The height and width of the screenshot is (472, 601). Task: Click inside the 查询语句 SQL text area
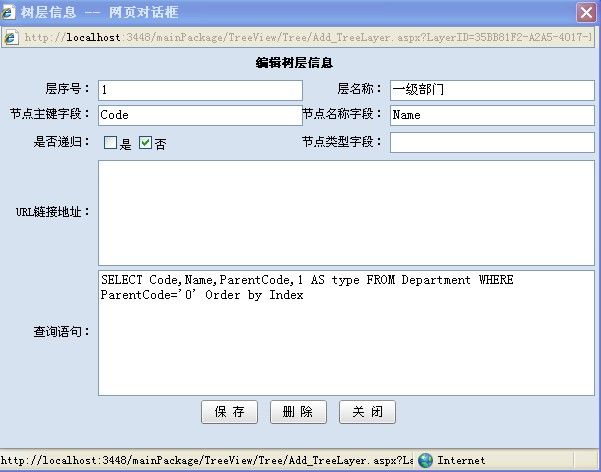[346, 333]
